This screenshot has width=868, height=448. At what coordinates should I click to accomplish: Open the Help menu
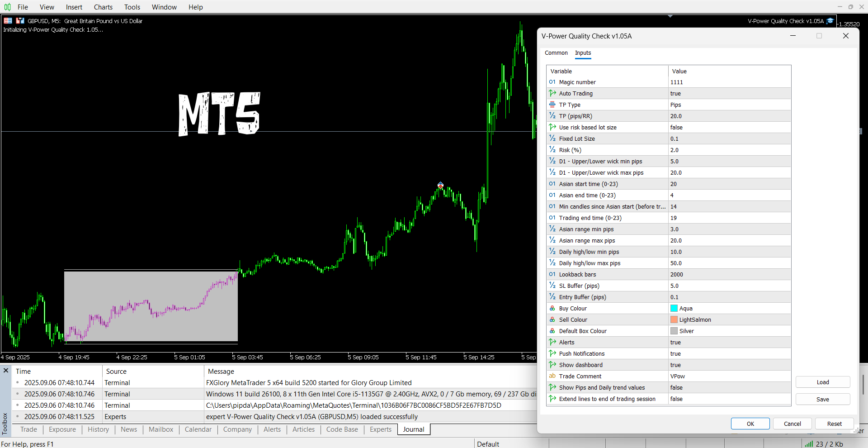(x=196, y=7)
